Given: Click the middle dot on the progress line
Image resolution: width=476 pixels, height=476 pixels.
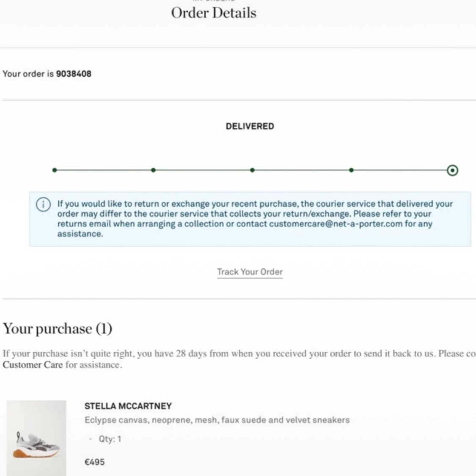Looking at the screenshot, I should pos(252,170).
